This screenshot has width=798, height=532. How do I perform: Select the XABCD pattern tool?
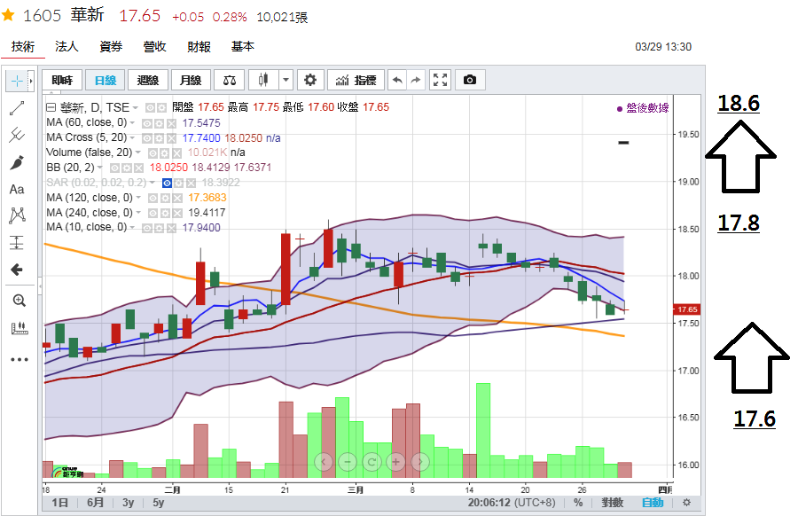[x=17, y=215]
